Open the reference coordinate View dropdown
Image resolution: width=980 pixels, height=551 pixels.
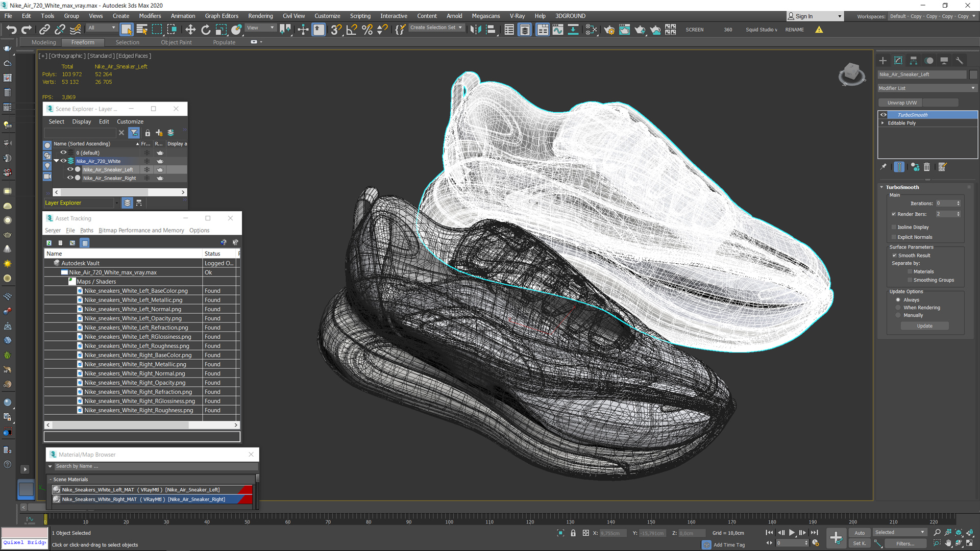pos(261,28)
